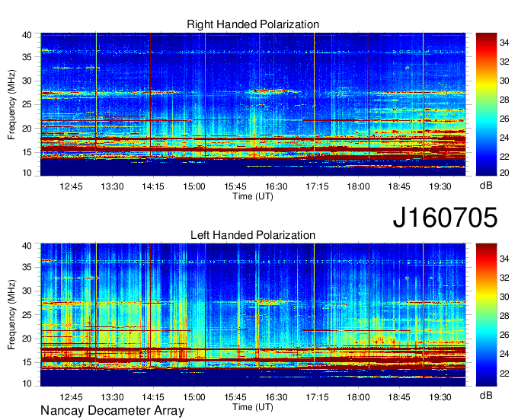The height and width of the screenshot is (420, 518).
Task: Click the 'Frequency (MHz)' label of Left Handed plot
Action: (x=11, y=315)
